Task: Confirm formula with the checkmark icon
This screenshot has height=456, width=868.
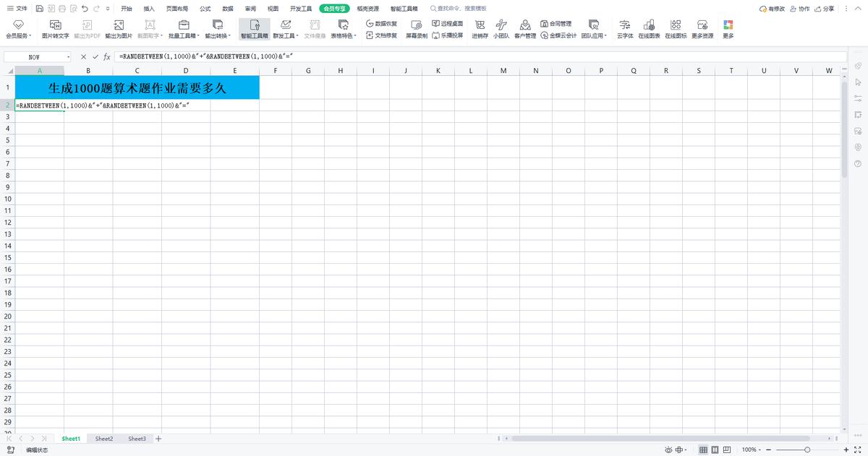Action: [x=95, y=56]
